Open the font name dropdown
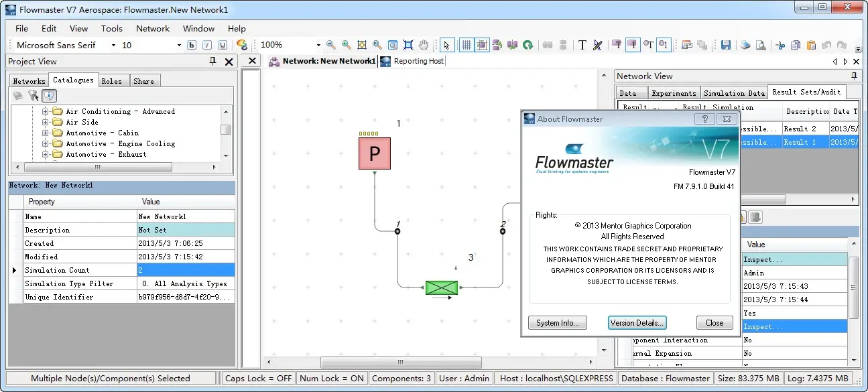868x392 pixels. click(x=113, y=45)
